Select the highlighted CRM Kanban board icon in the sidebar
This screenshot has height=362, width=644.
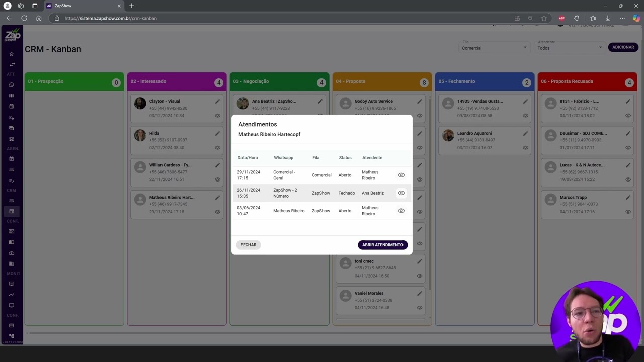point(12,211)
